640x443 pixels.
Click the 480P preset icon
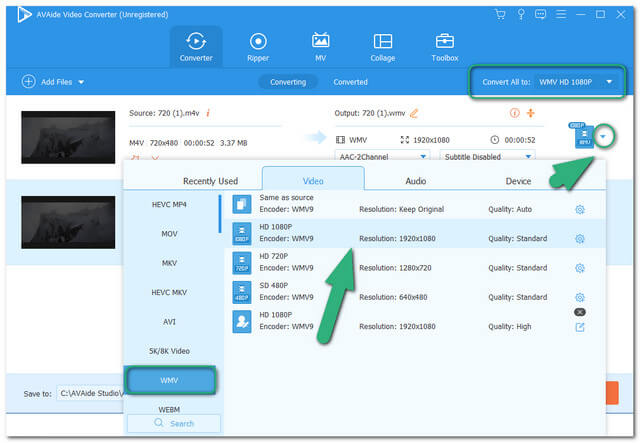(x=242, y=292)
